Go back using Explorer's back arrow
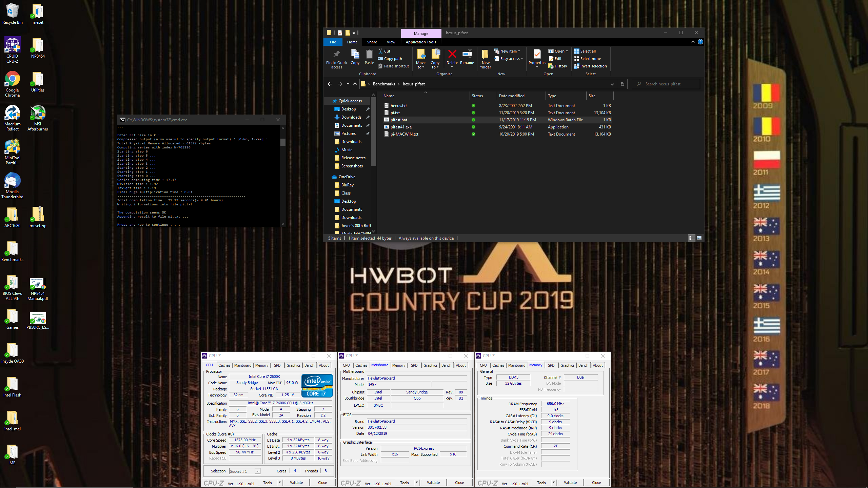 pos(330,84)
